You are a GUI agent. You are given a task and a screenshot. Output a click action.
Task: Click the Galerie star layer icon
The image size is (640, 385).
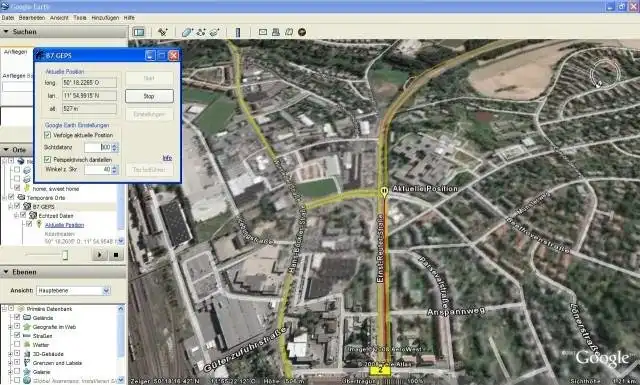coord(27,372)
